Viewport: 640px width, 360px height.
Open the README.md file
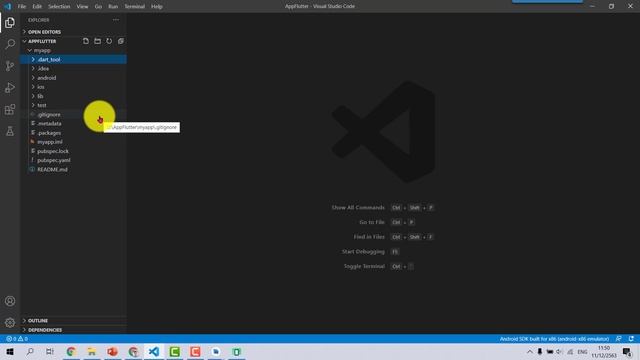pyautogui.click(x=73, y=169)
